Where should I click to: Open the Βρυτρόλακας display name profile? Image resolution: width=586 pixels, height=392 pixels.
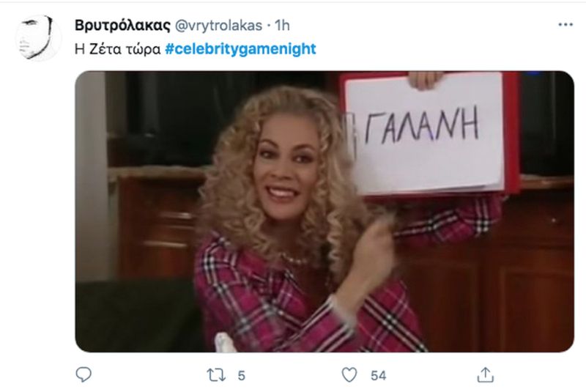point(122,26)
